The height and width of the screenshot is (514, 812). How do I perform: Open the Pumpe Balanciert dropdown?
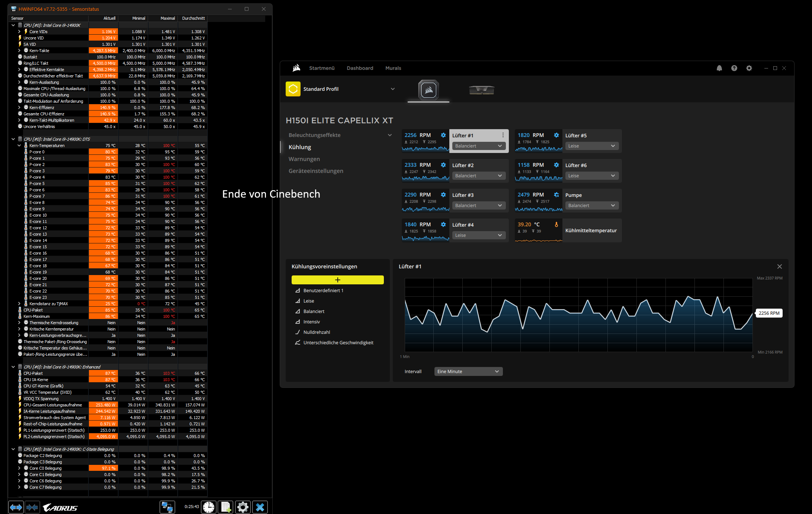[x=591, y=205]
